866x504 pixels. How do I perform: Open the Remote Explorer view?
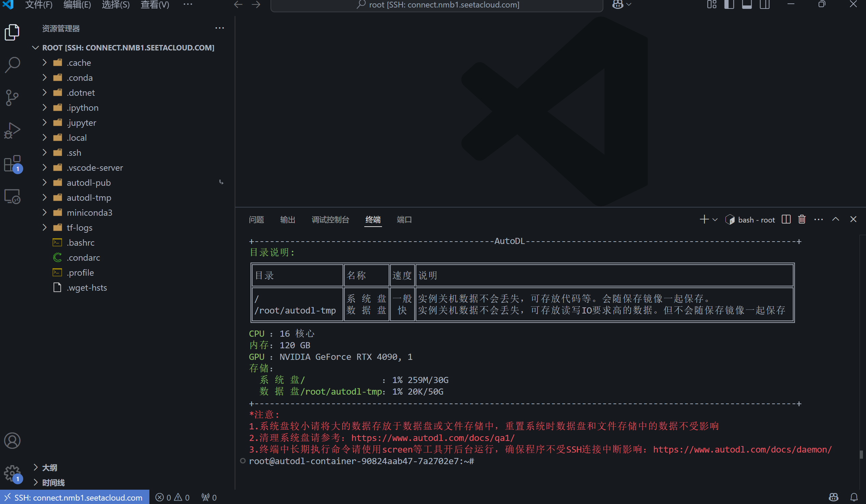(12, 196)
